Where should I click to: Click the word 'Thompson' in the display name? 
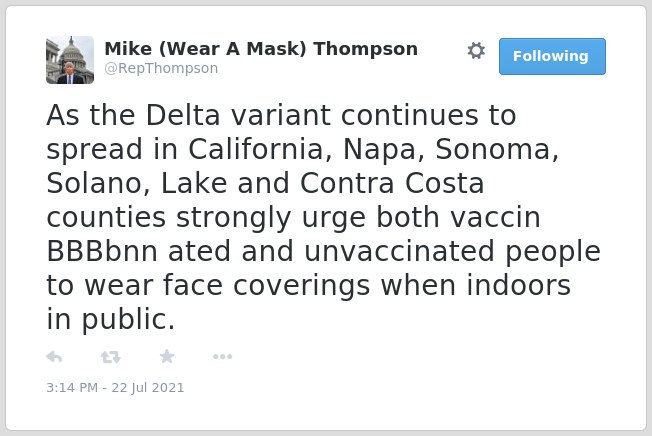(366, 49)
